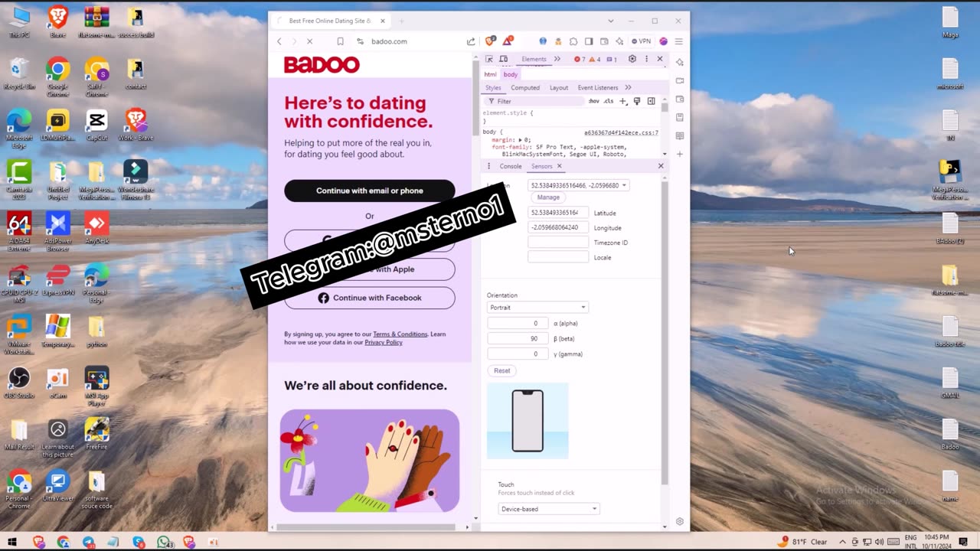Close the Sensors drawer tab
The image size is (980, 551).
[x=559, y=166]
